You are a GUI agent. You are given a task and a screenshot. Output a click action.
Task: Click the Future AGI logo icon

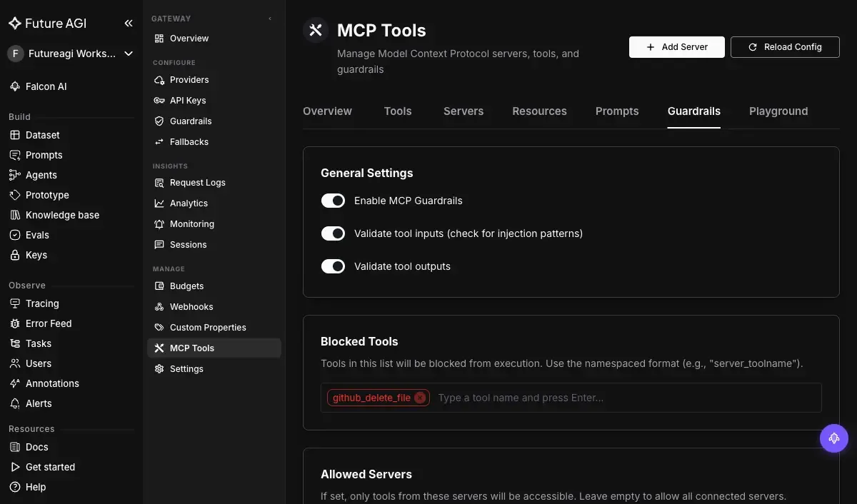coord(15,23)
